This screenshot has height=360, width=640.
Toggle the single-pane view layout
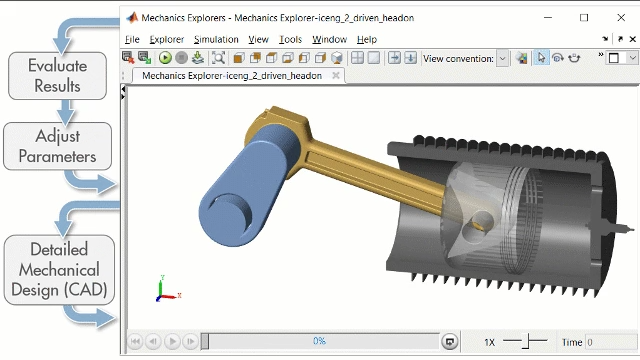373,58
